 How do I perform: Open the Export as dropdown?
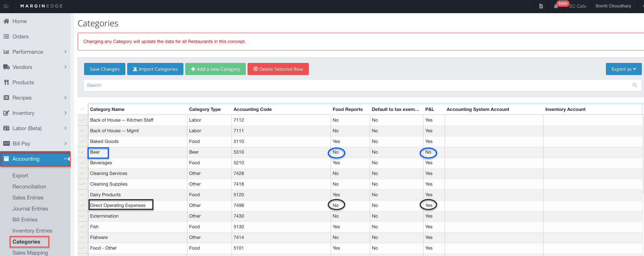[623, 69]
